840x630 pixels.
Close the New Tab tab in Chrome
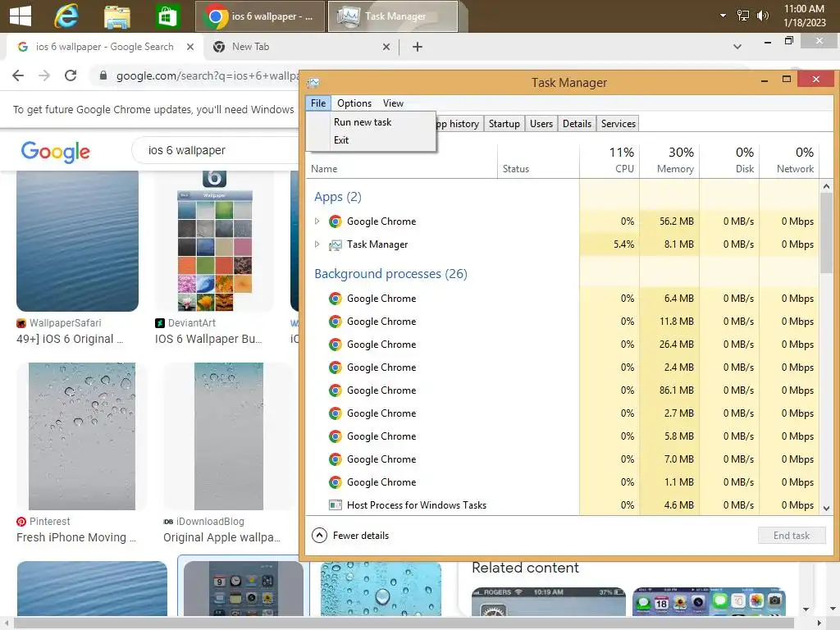coord(386,47)
